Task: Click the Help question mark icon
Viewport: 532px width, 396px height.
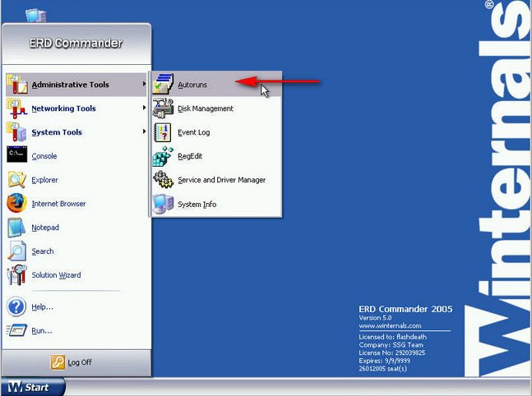Action: coord(16,306)
